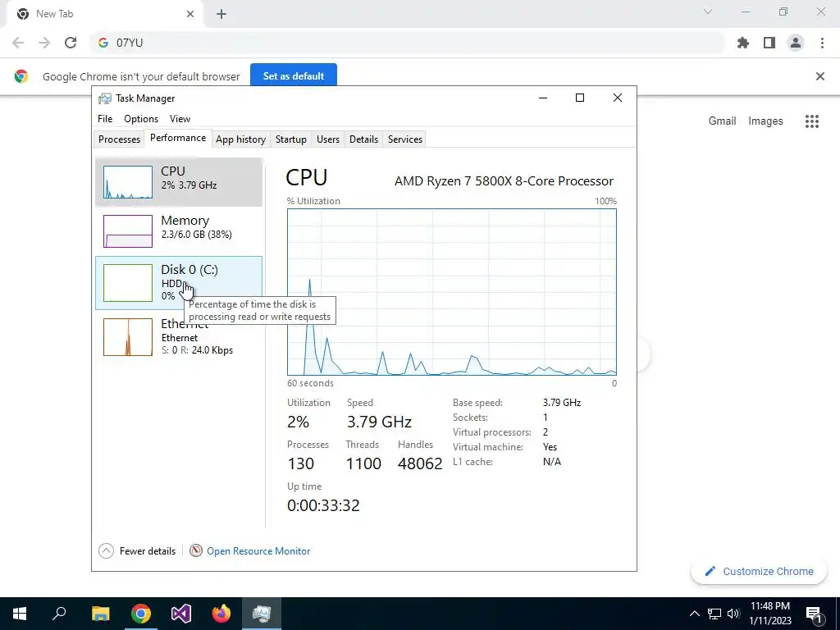Reload the page in Chrome

point(71,43)
